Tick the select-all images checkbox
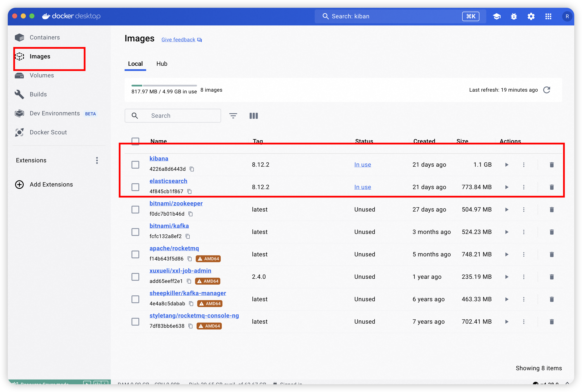 [x=135, y=141]
